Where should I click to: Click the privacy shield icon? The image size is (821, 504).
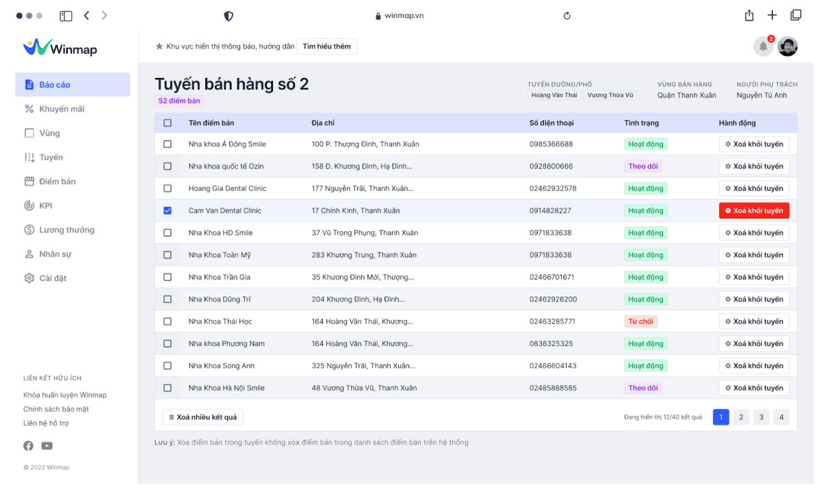pos(229,16)
